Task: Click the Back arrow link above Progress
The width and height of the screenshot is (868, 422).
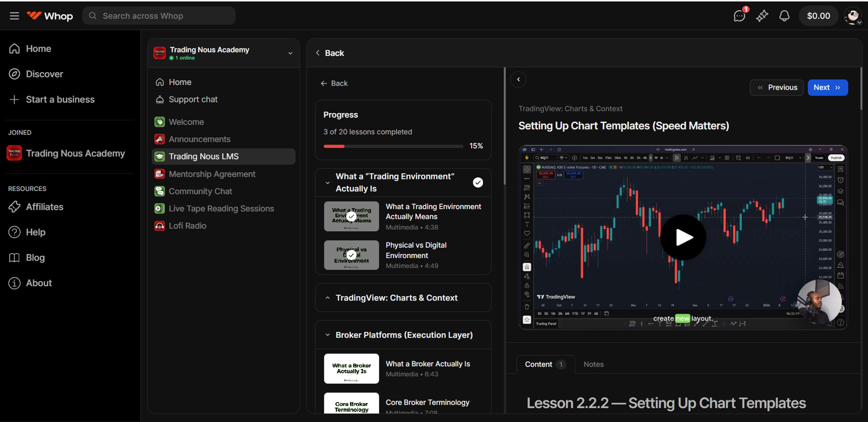Action: (334, 83)
